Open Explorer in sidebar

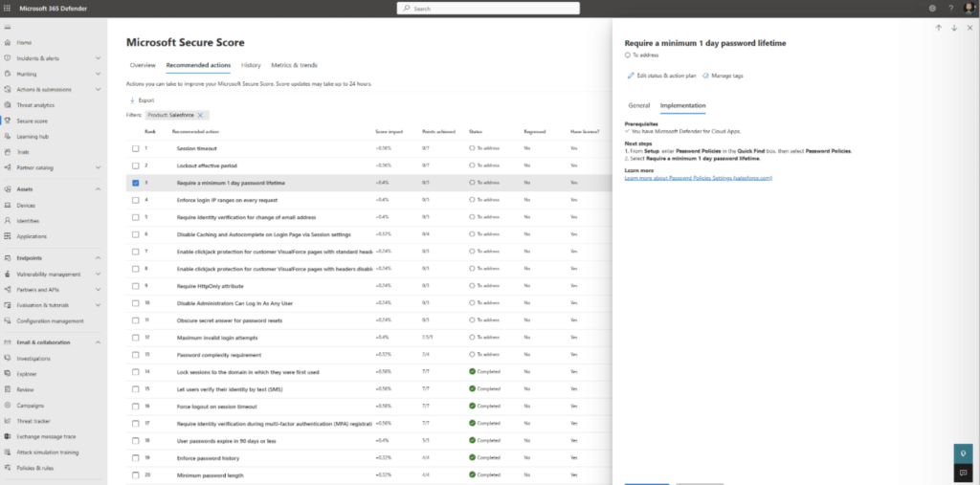[27, 374]
